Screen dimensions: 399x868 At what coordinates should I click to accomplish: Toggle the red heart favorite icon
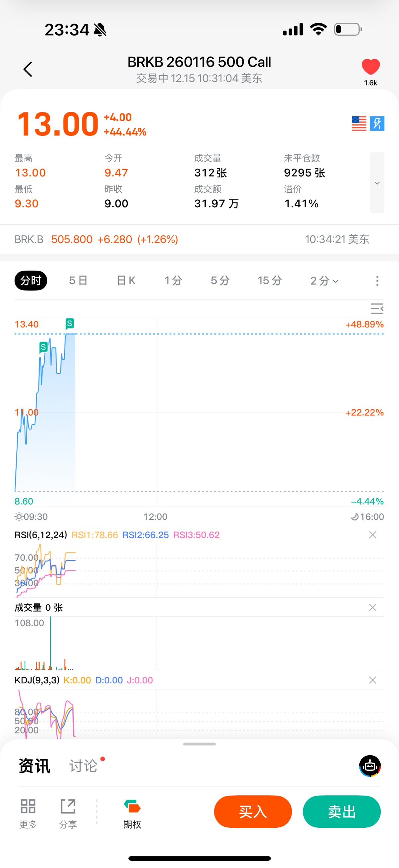[370, 66]
